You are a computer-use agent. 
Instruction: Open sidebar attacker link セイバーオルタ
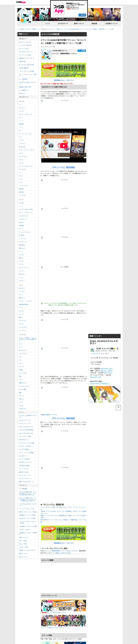coord(23,156)
